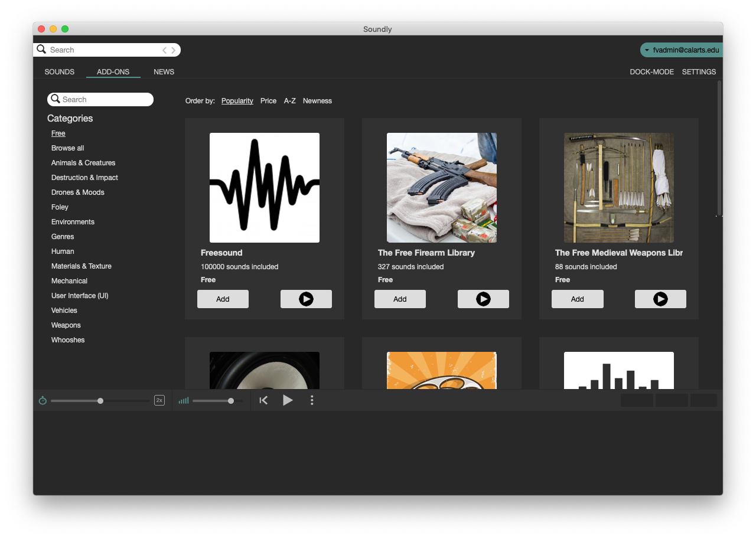Open the fvadmin@calarts.edu account dropdown
This screenshot has width=756, height=539.
tap(682, 50)
